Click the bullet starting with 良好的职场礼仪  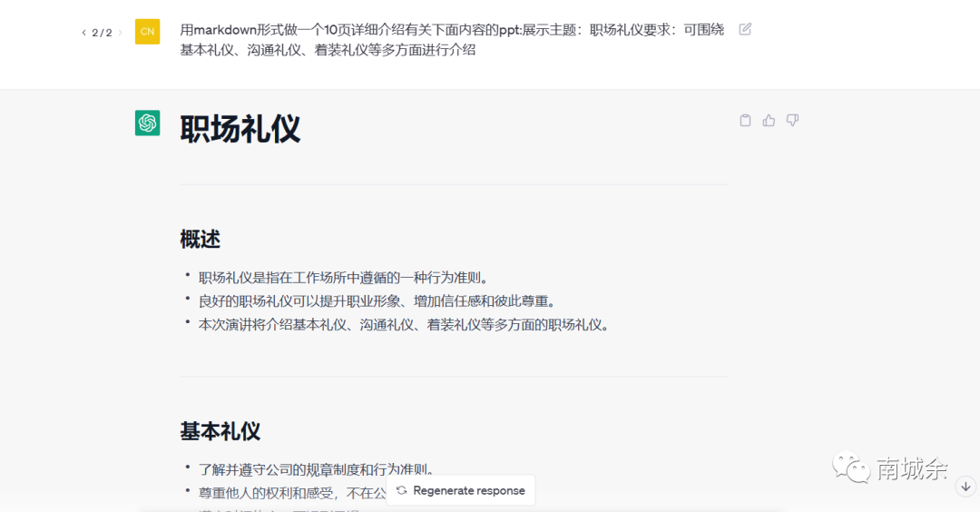click(x=377, y=301)
